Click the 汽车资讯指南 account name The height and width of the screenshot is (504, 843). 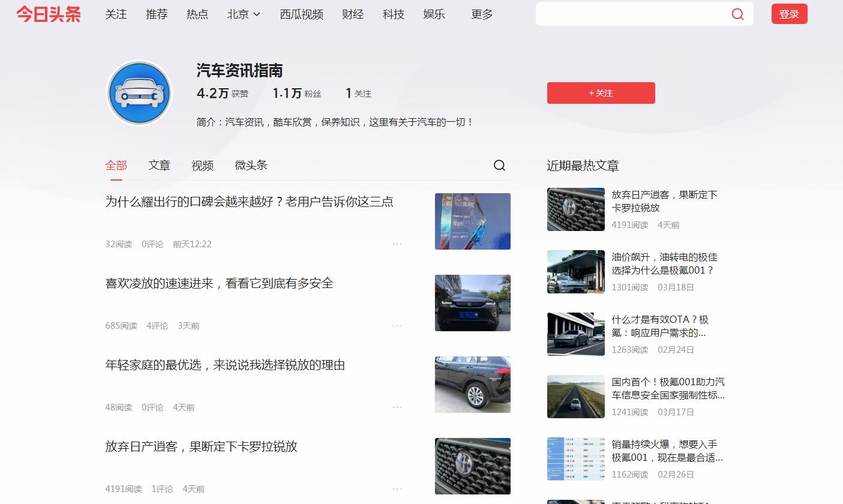[x=240, y=70]
